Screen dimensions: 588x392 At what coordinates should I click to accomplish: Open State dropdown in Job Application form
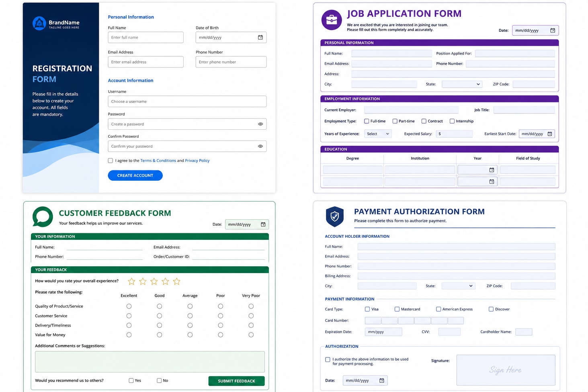pyautogui.click(x=462, y=84)
